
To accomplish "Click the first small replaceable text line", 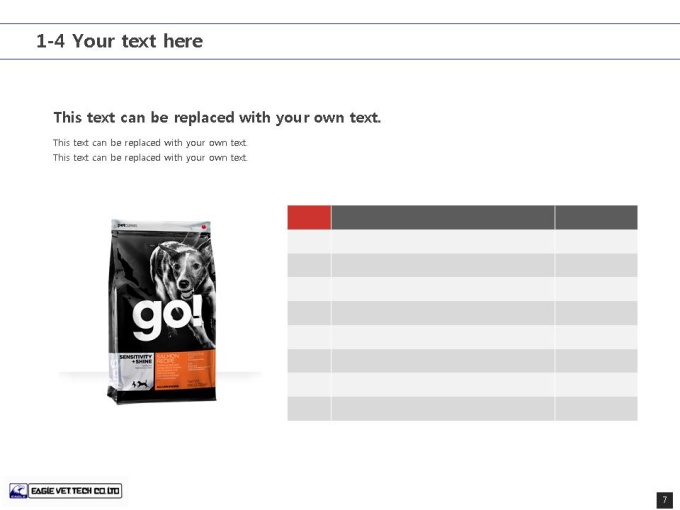I will point(150,143).
